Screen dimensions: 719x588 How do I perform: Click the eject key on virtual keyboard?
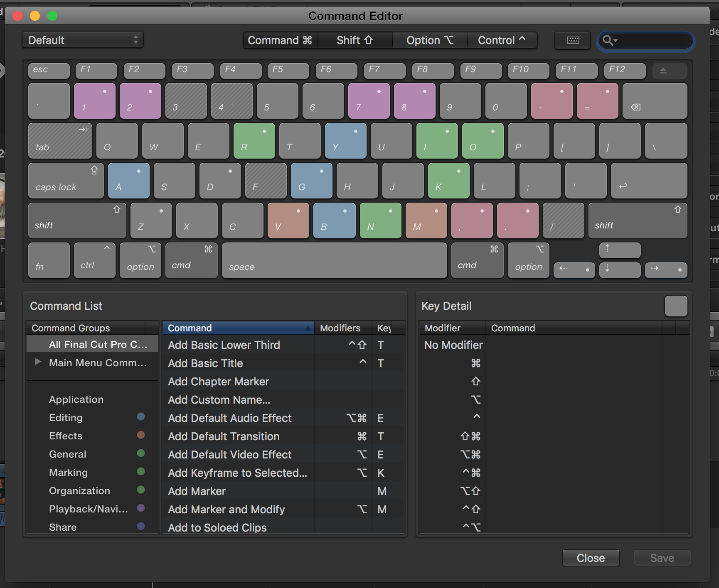[x=670, y=71]
